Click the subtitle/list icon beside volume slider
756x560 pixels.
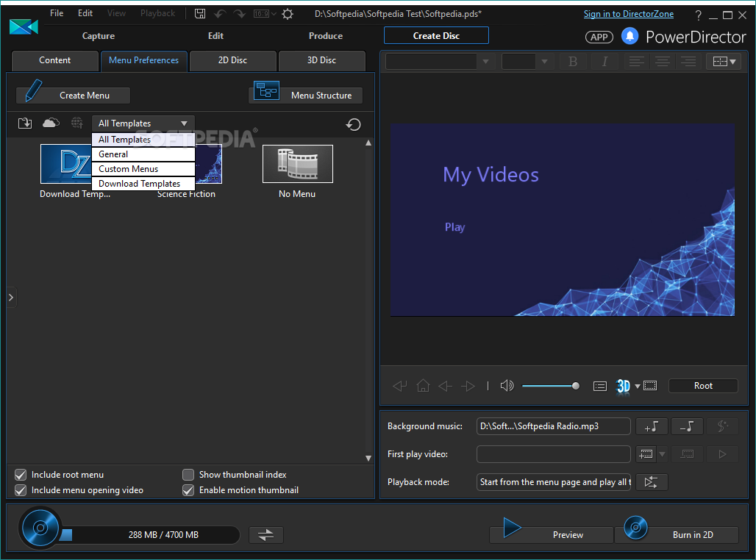pos(600,386)
